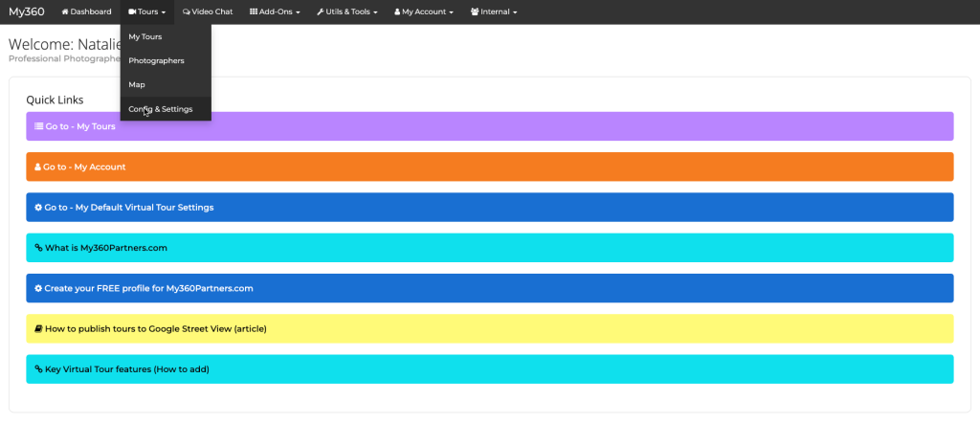The height and width of the screenshot is (423, 980).
Task: Click the video camera icon beside Tours
Action: click(x=132, y=11)
